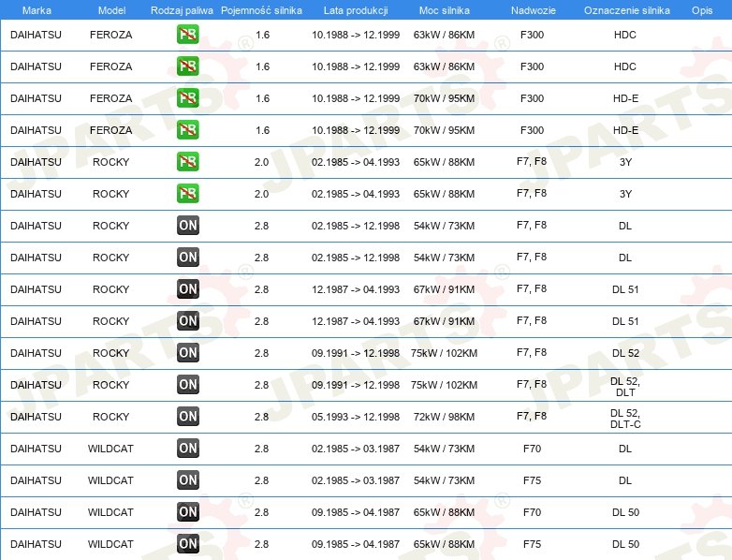Click the Rodzaj paliwa column header
Image resolution: width=732 pixels, height=560 pixels.
pos(182,10)
